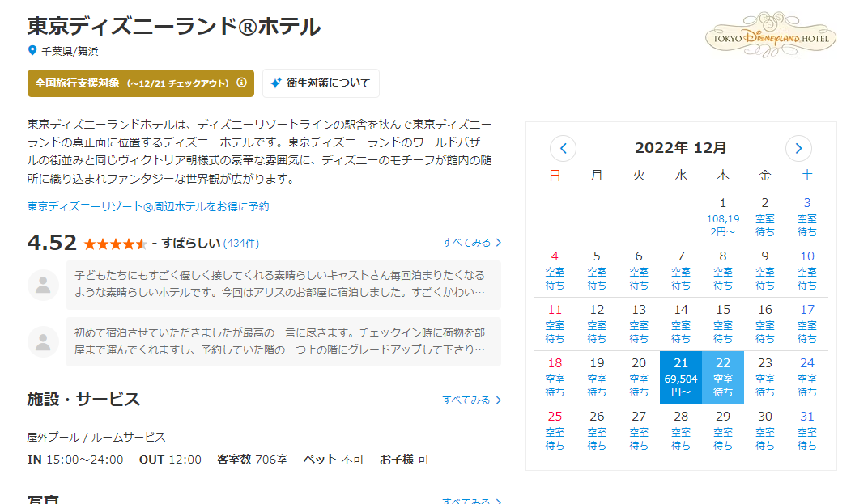Click the ペット 不可 text
Viewport: 855px width, 504px height.
pos(333,460)
